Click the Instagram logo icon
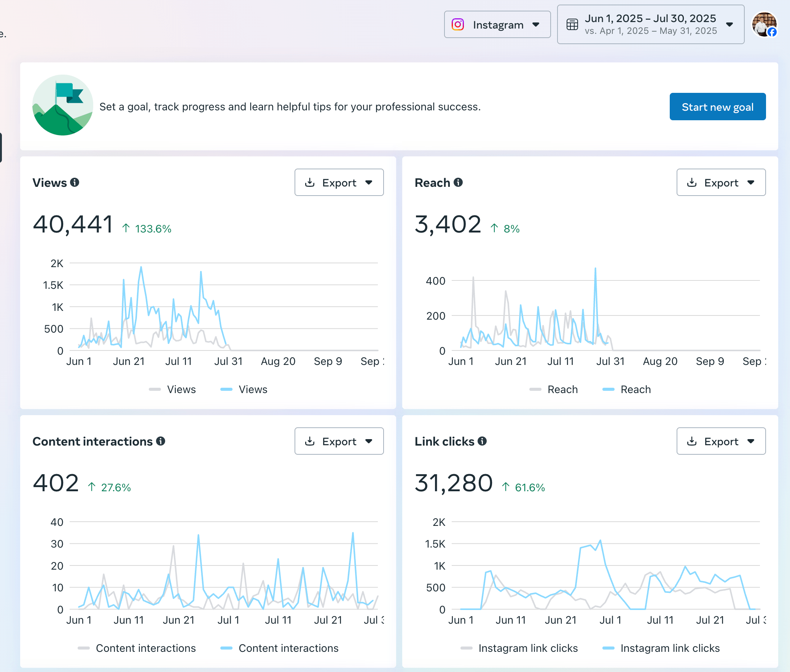Viewport: 790px width, 672px height. (x=457, y=24)
